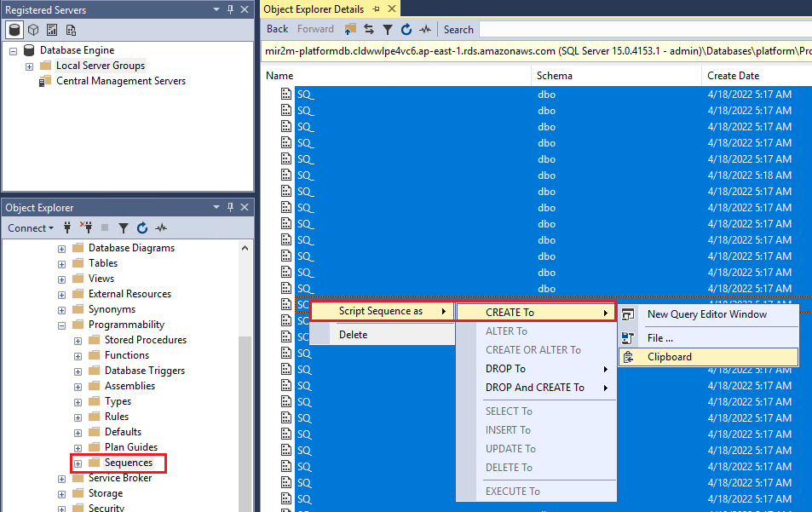
Task: Click Synchronize icon in Object Explorer Details toolbar
Action: click(369, 30)
